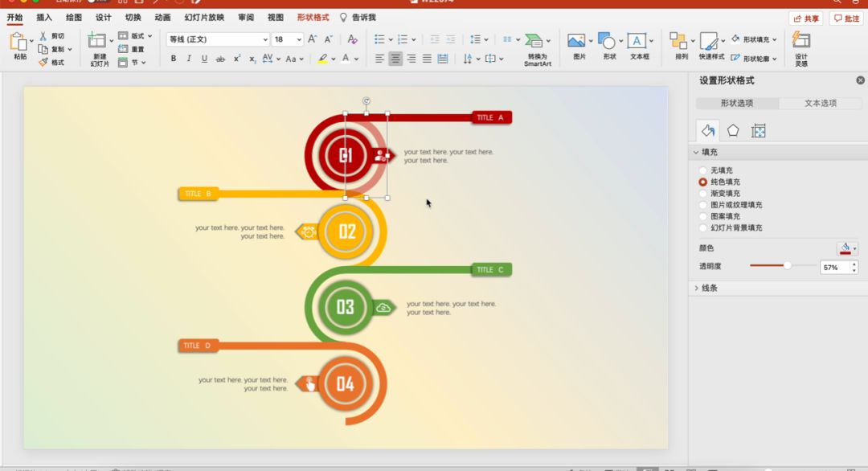Switch to the Design (设计) tab
Viewport: 868px width, 471px height.
tap(104, 18)
